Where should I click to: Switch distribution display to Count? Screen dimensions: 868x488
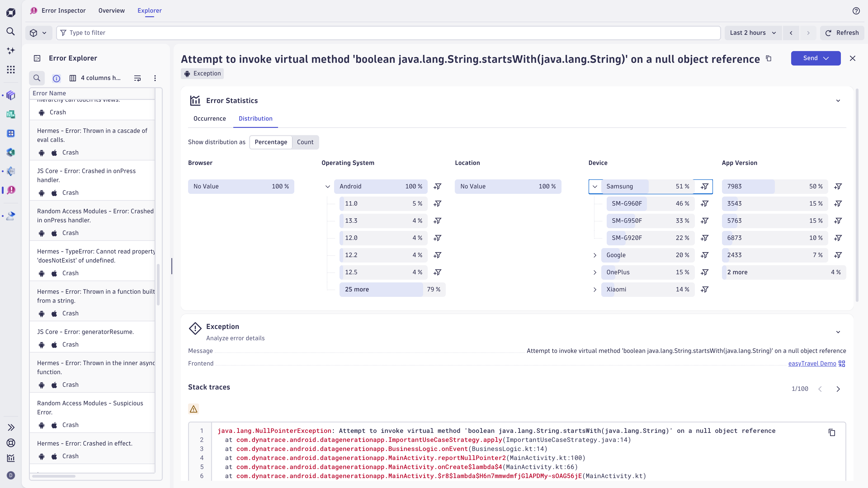point(305,142)
